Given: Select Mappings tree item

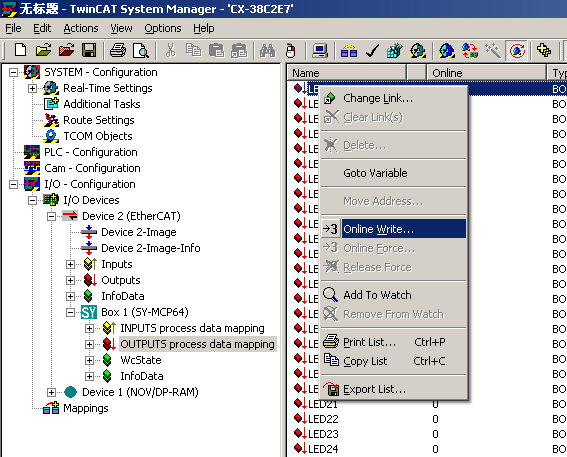Looking at the screenshot, I should (86, 408).
